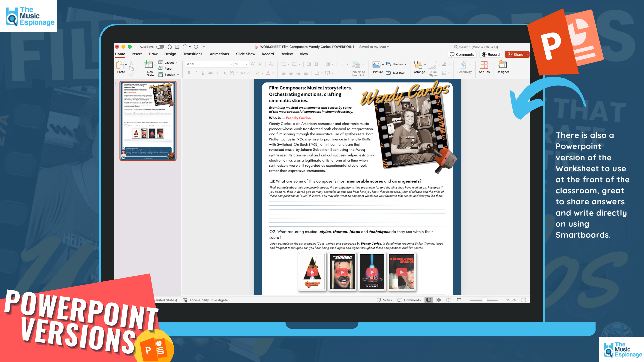The height and width of the screenshot is (362, 644).
Task: Select the View tab
Action: (x=304, y=54)
